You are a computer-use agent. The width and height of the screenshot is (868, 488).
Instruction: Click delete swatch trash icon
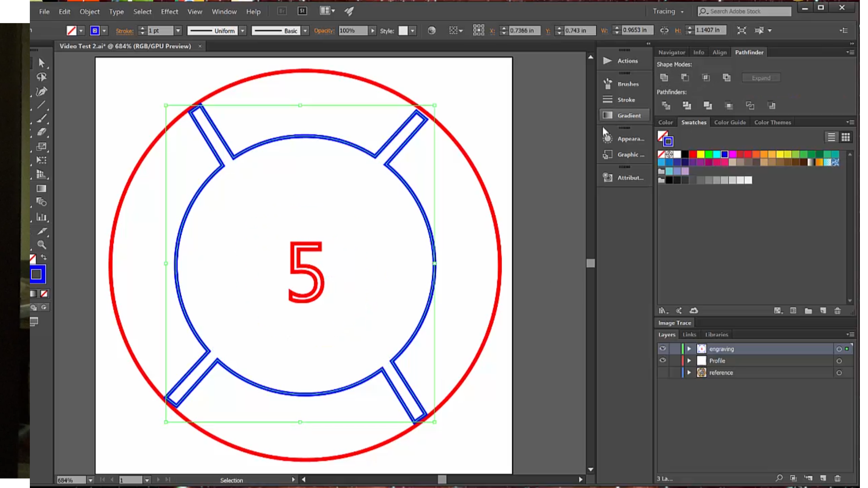click(x=837, y=311)
